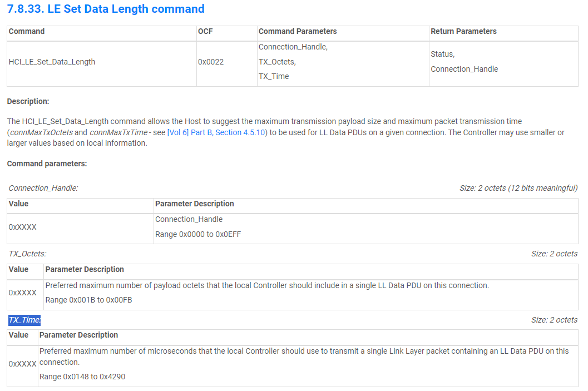Click the Range 0x0148 to 0x4290 text
The width and height of the screenshot is (588, 391).
point(82,377)
